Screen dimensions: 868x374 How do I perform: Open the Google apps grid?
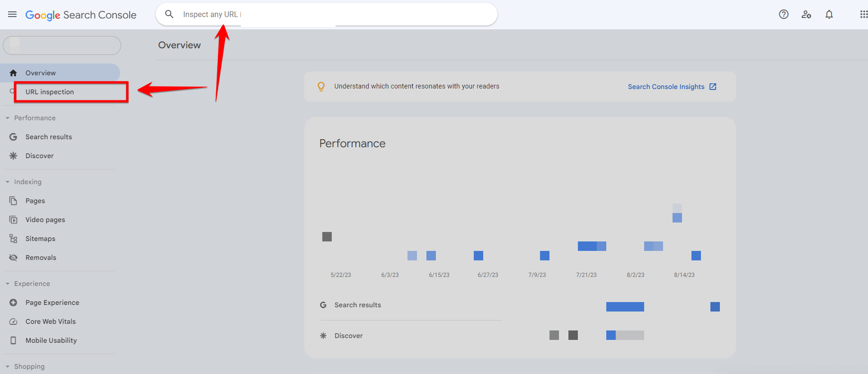(x=864, y=14)
